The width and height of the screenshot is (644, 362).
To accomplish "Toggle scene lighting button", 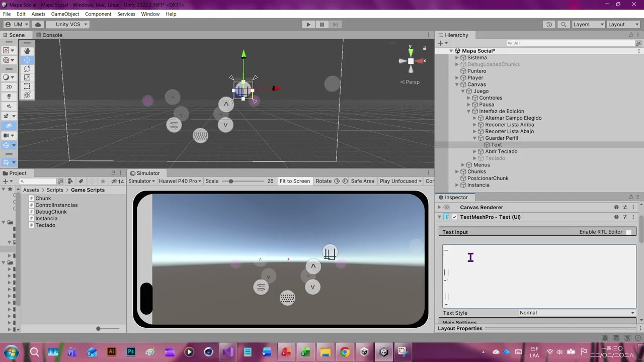I will [9, 96].
